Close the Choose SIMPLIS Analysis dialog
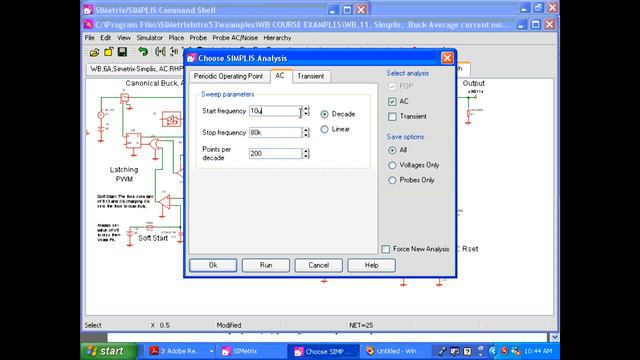 pyautogui.click(x=447, y=58)
